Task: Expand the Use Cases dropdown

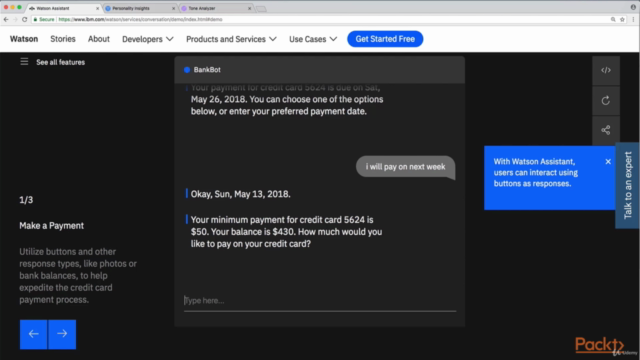Action: pos(313,39)
